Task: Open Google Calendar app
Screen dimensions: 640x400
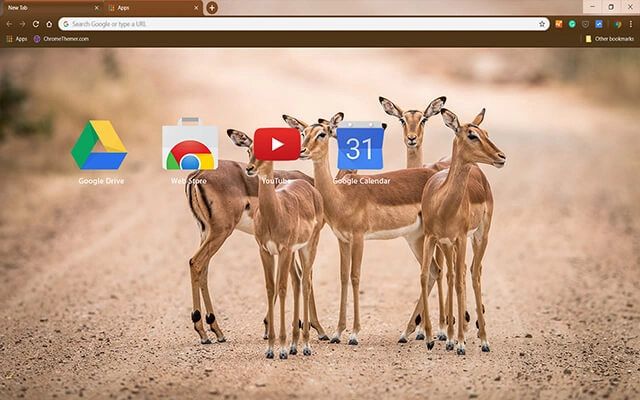Action: coord(360,145)
